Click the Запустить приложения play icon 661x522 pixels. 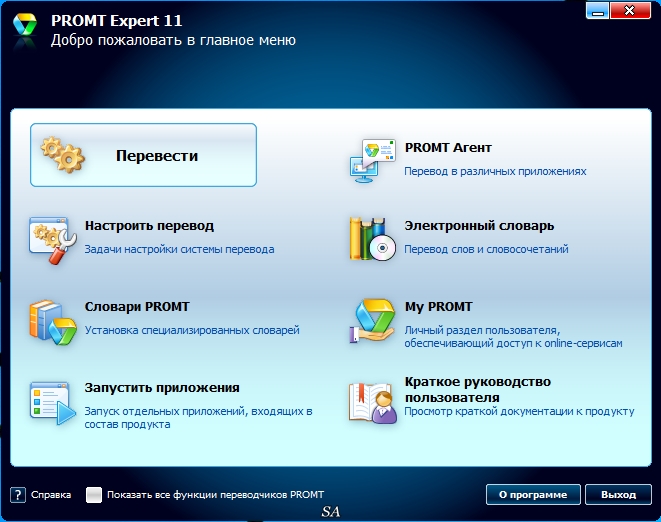tap(53, 404)
